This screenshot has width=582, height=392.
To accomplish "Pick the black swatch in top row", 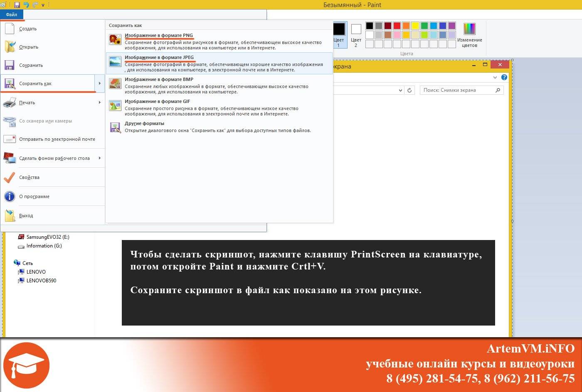I will (370, 26).
